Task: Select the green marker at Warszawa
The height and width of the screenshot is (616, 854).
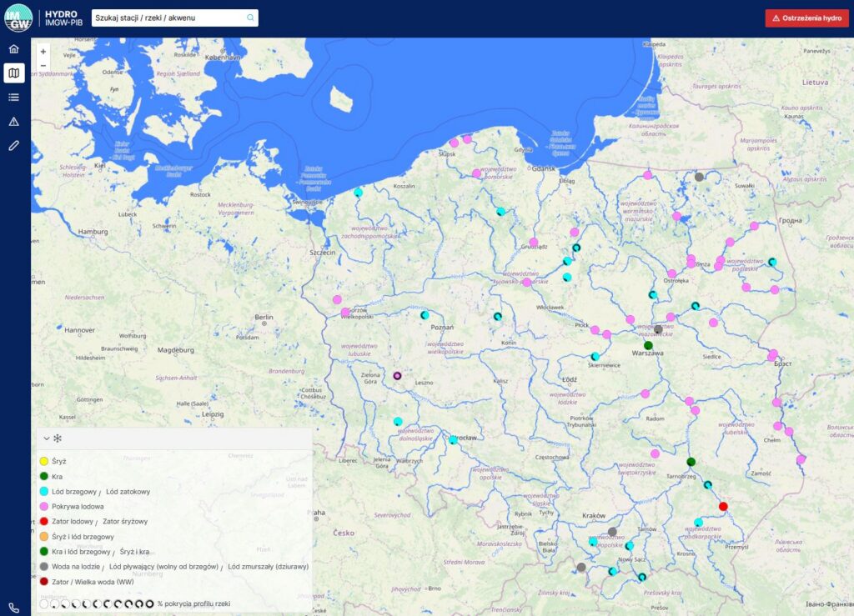Action: point(648,345)
